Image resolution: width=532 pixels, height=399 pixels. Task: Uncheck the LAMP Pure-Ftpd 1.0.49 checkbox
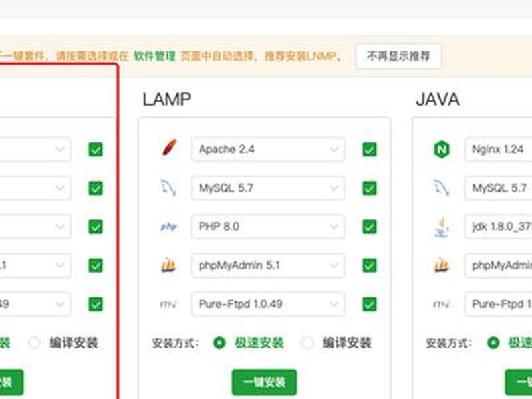370,305
